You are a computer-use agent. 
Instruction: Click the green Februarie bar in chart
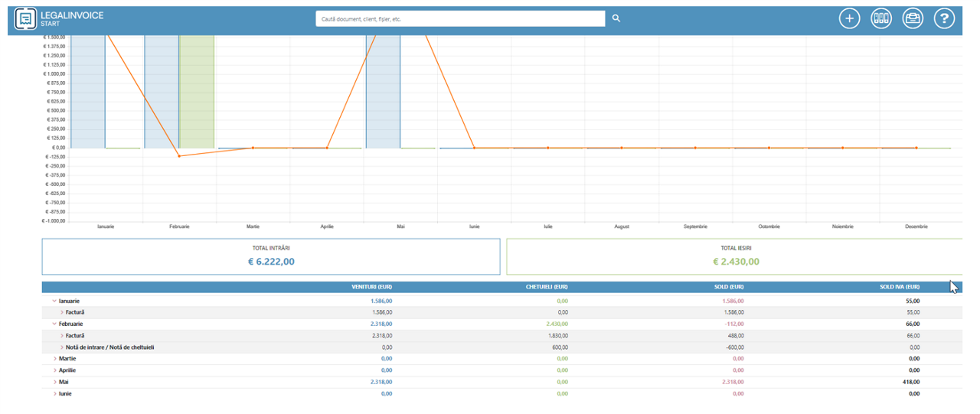click(x=197, y=92)
